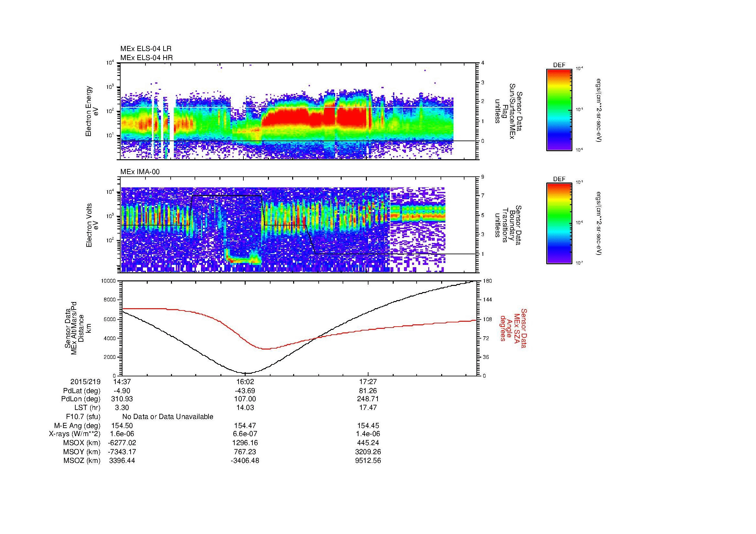Click the MSOZ value '9512.56'

[368, 461]
